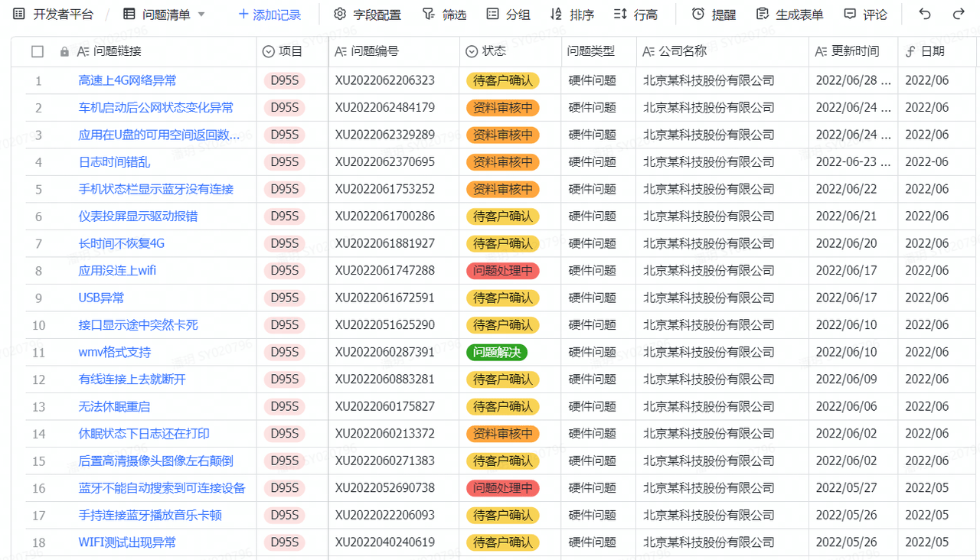Open the 开发者平台 workspace
Image resolution: width=980 pixels, height=560 pixels.
54,14
